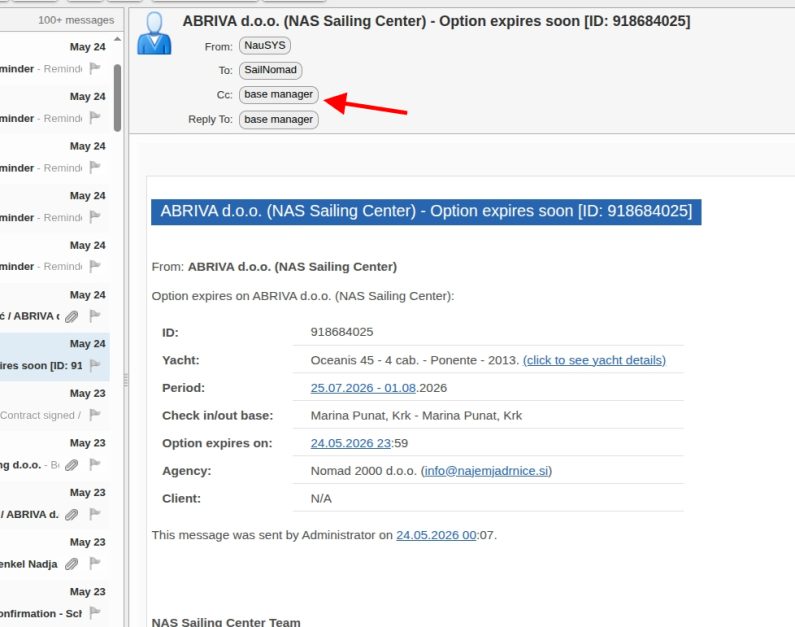This screenshot has height=627, width=795.
Task: Open info@najemjadrnice.si email link
Action: pos(486,471)
